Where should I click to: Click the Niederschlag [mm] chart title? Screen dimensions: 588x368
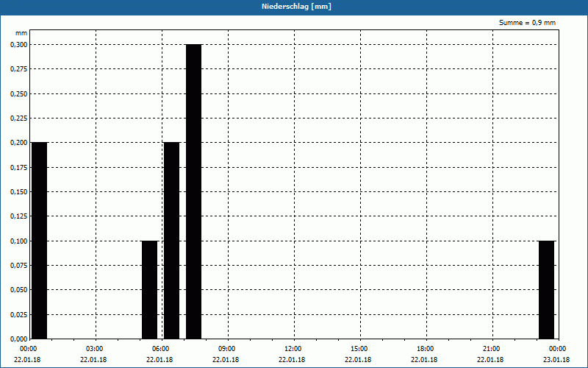point(296,7)
